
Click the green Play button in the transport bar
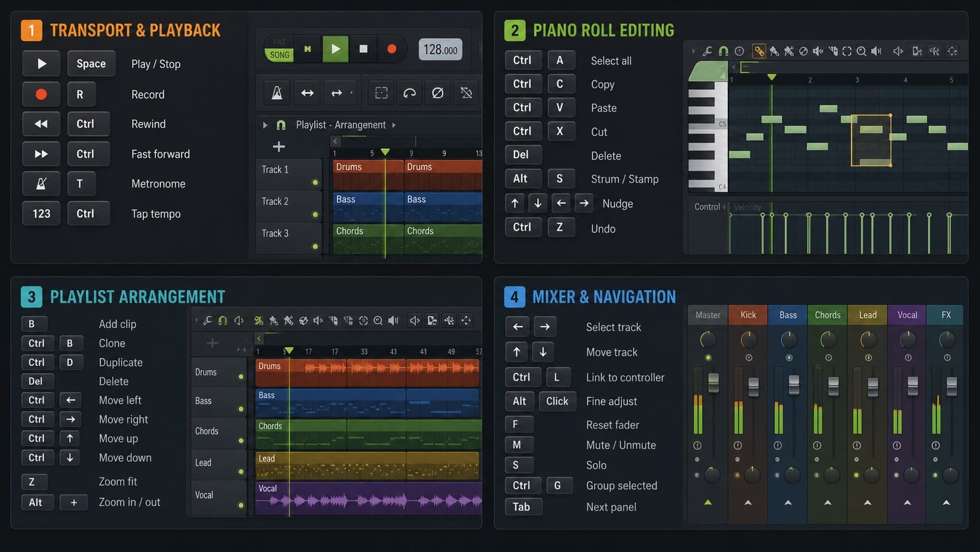[335, 49]
